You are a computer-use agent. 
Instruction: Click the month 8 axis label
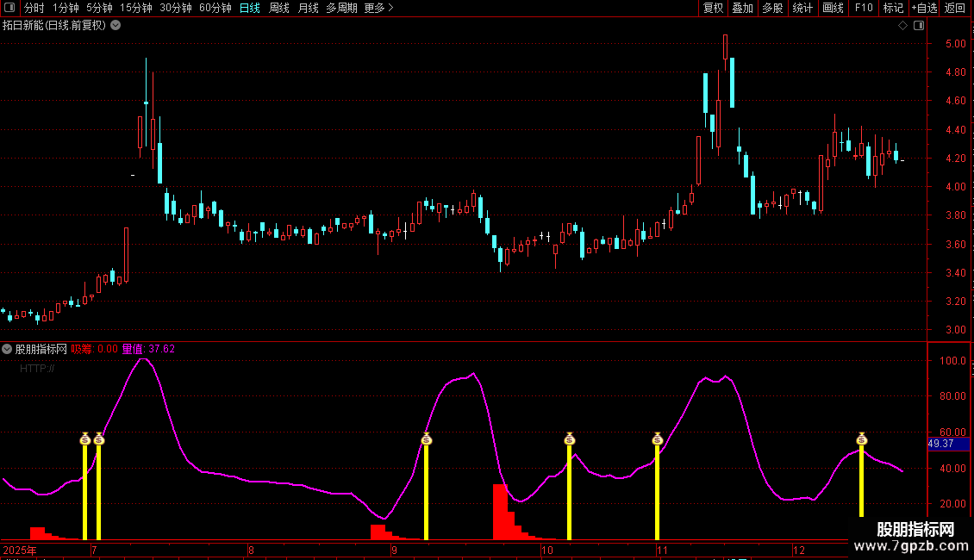[x=251, y=550]
